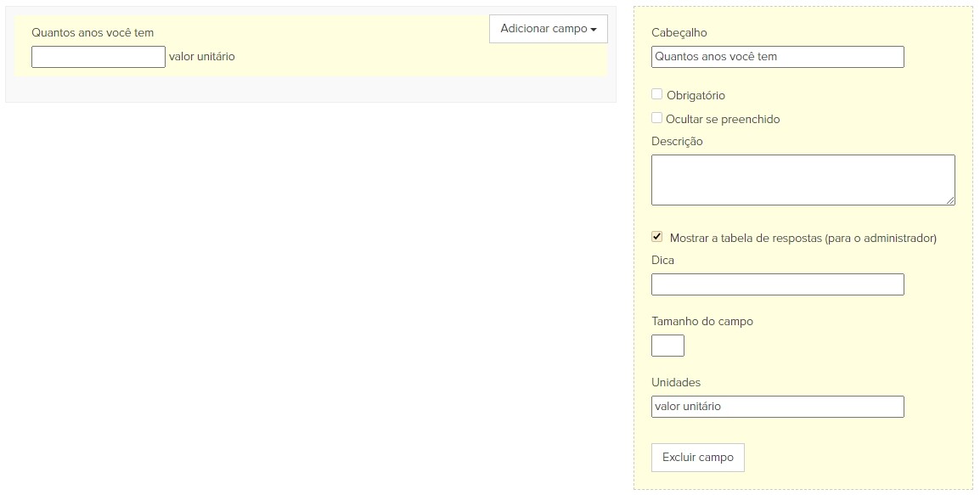Open the Adicionar campo dropdown
980x495 pixels.
[x=548, y=29]
